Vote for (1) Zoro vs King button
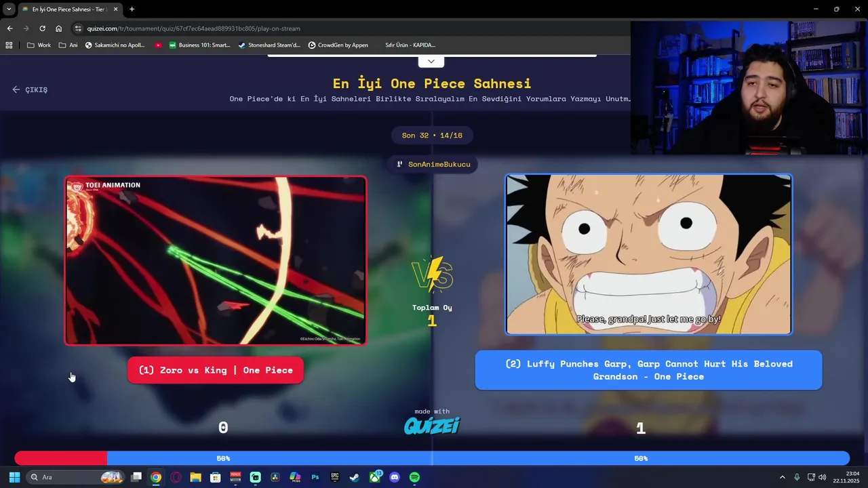Screen dimensions: 868x488 pyautogui.click(x=216, y=370)
